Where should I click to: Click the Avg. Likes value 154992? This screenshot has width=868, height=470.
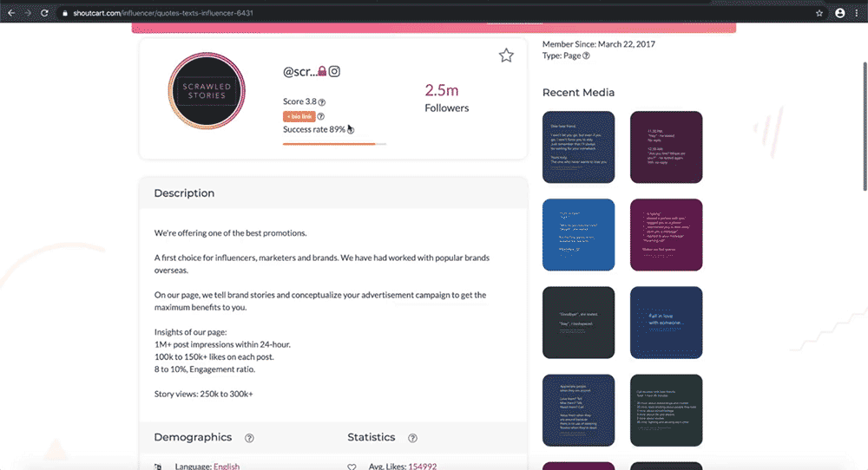(x=422, y=466)
